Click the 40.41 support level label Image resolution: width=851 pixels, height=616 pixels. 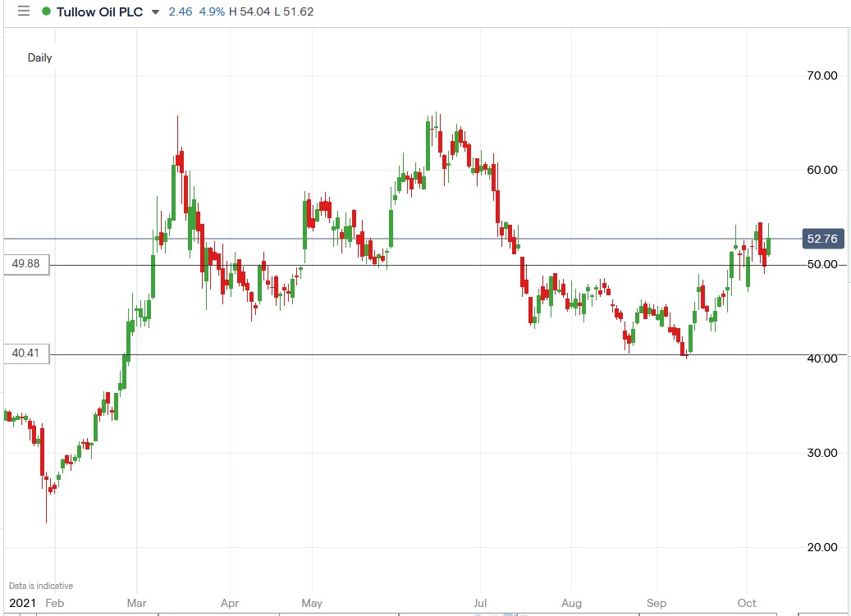[x=25, y=353]
